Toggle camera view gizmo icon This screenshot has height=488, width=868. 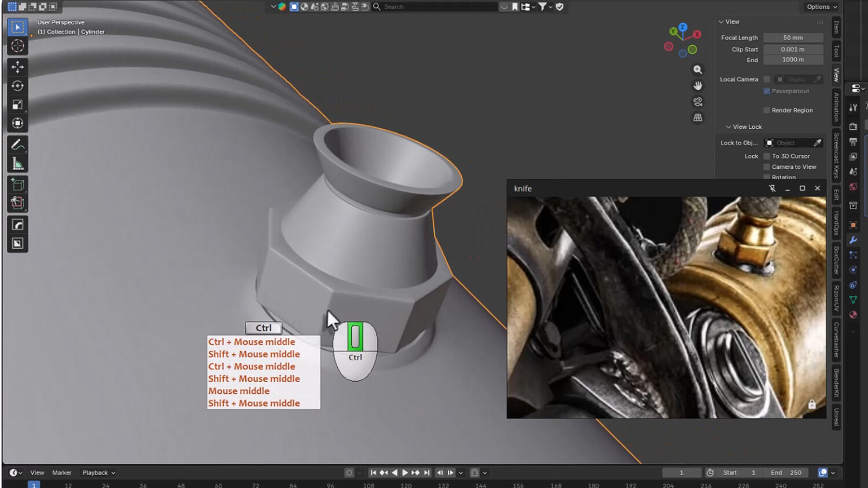[698, 102]
